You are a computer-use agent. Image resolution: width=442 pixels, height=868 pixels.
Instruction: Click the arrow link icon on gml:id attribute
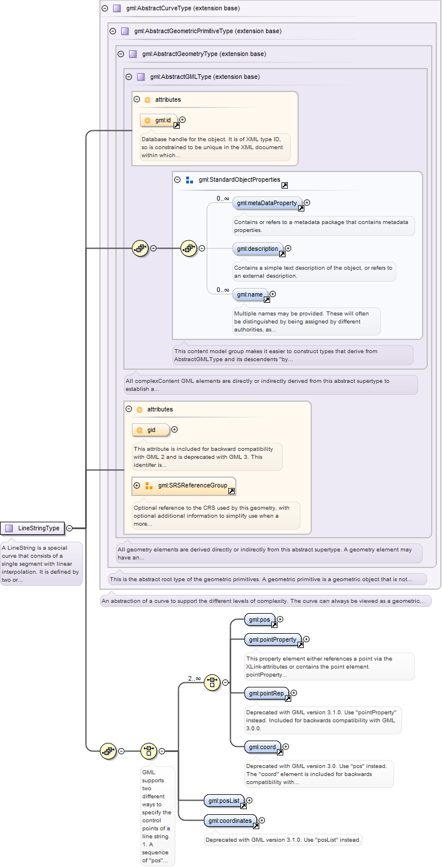[x=176, y=125]
